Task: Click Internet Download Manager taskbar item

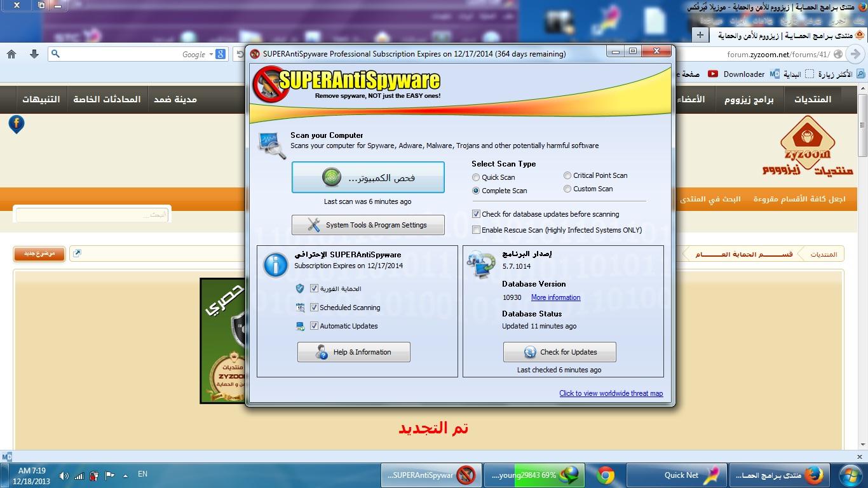Action: point(533,475)
